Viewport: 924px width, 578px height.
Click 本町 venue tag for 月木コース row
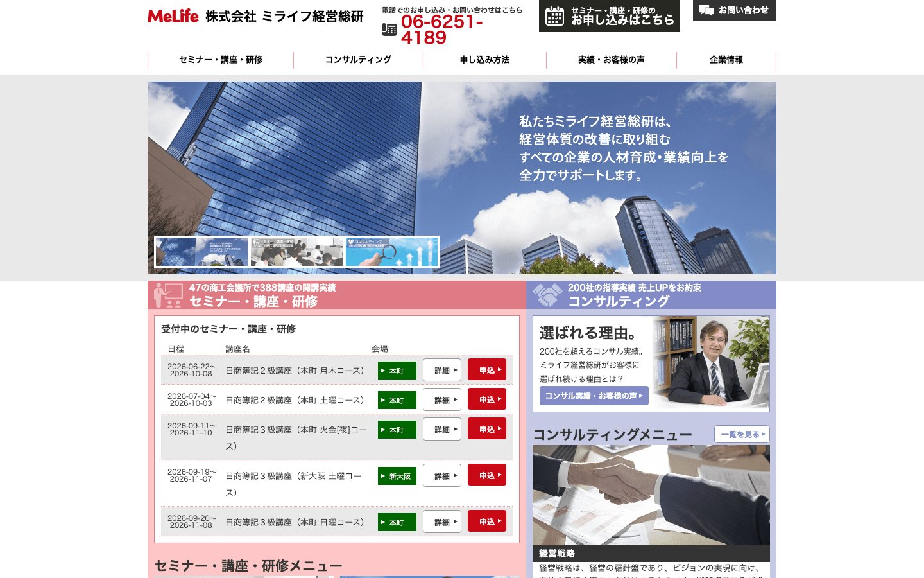tap(397, 371)
